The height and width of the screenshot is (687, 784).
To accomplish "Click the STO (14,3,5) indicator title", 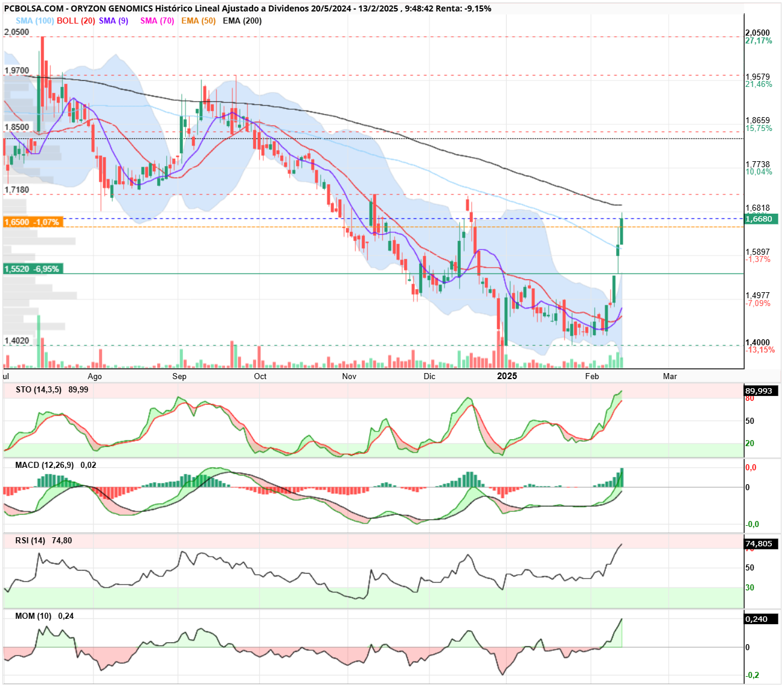I will [x=39, y=389].
